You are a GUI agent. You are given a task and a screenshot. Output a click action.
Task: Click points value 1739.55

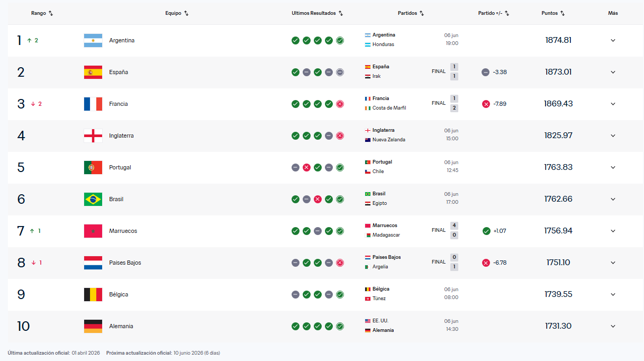(x=558, y=294)
